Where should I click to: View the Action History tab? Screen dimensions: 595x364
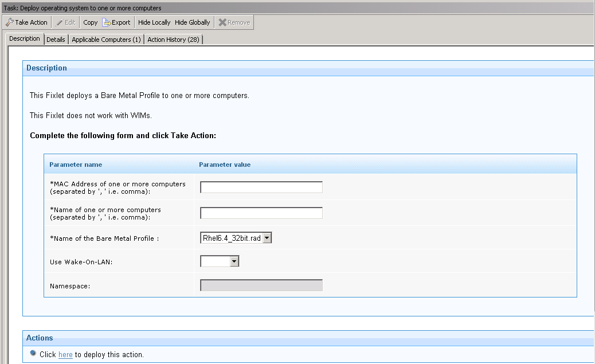173,39
